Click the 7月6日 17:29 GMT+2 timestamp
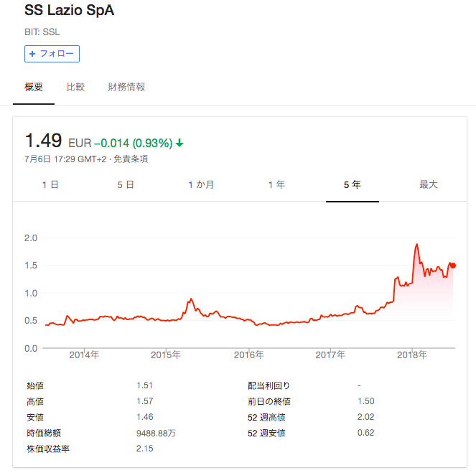This screenshot has height=473, width=476. click(x=65, y=159)
